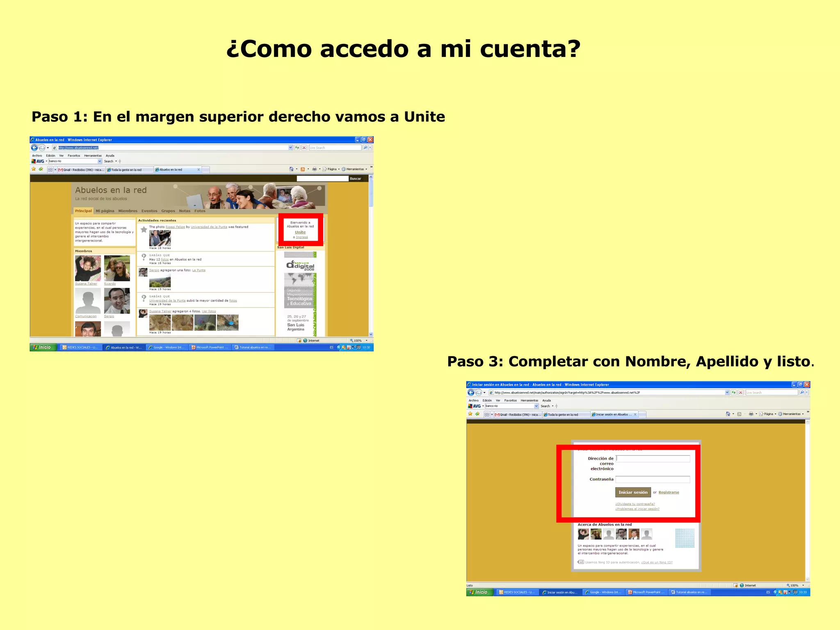Click the Registrarse link
Image resolution: width=840 pixels, height=630 pixels.
pos(669,492)
